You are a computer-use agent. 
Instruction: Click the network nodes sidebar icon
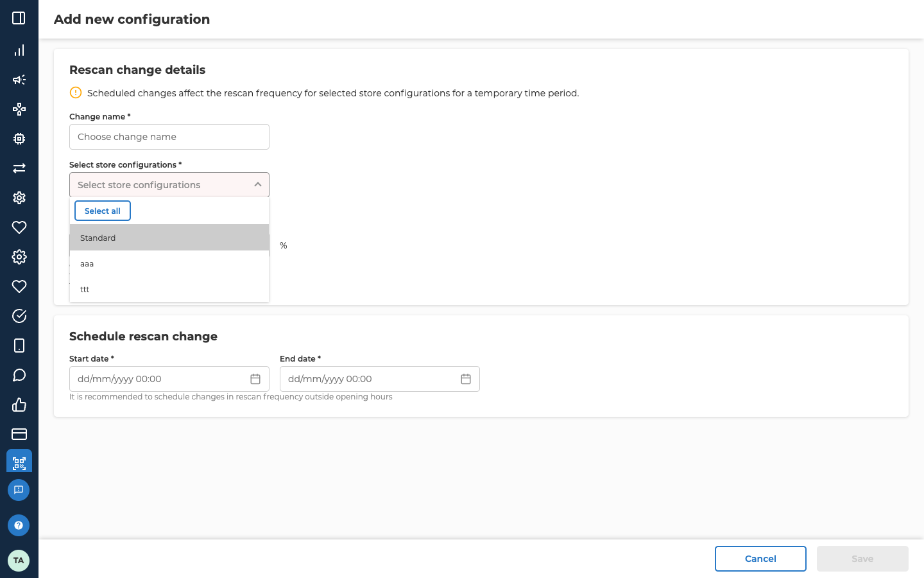19,109
